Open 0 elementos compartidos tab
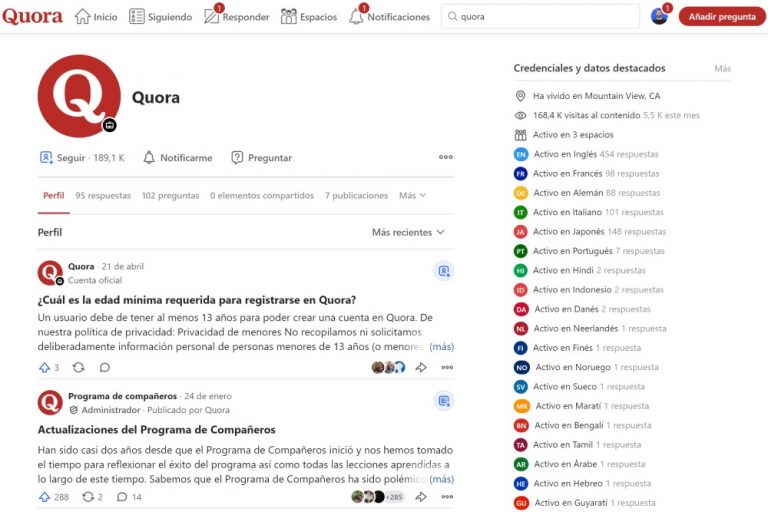This screenshot has width=768, height=512. click(262, 195)
